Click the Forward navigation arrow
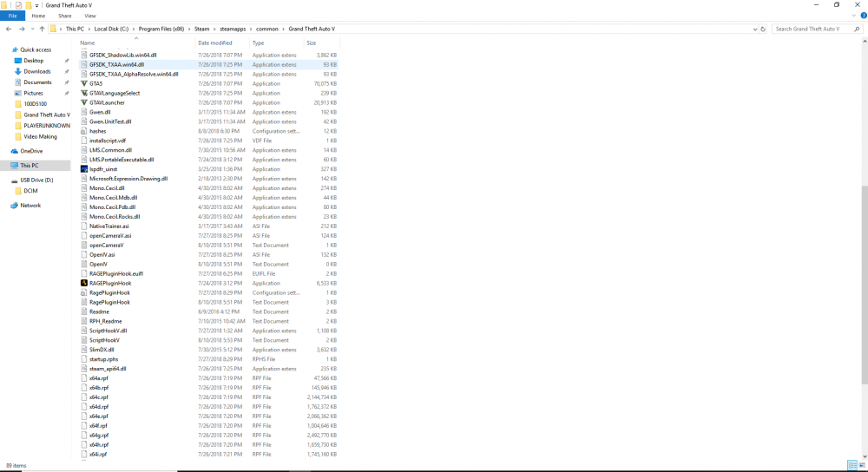The width and height of the screenshot is (868, 472). coord(22,29)
